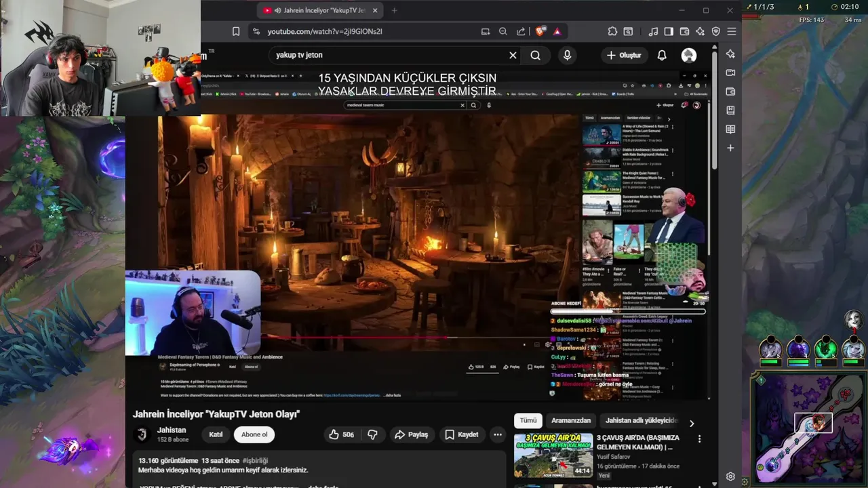Open Brave Wallet icon in toolbar
Viewport: 868px width, 488px height.
point(684,31)
